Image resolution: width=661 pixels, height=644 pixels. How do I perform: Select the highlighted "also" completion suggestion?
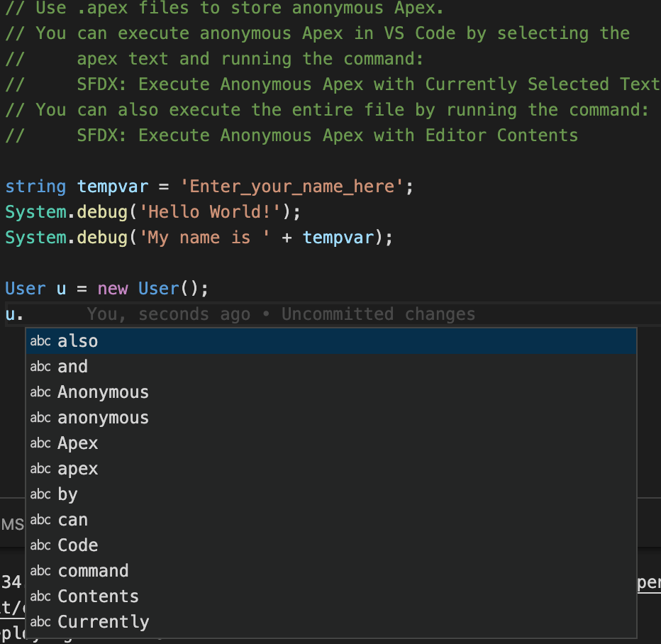[77, 341]
